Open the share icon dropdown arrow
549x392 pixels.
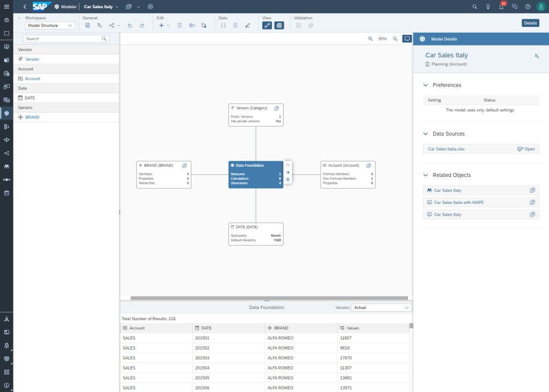[x=118, y=25]
